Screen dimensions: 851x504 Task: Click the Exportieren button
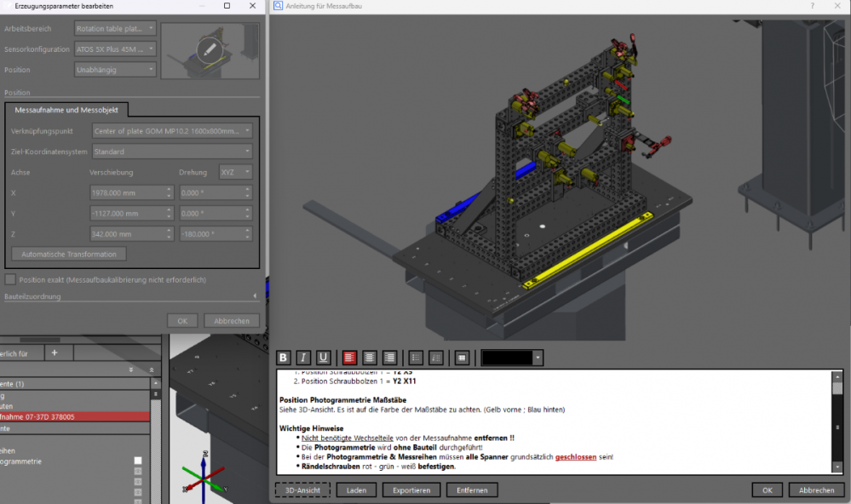click(411, 490)
